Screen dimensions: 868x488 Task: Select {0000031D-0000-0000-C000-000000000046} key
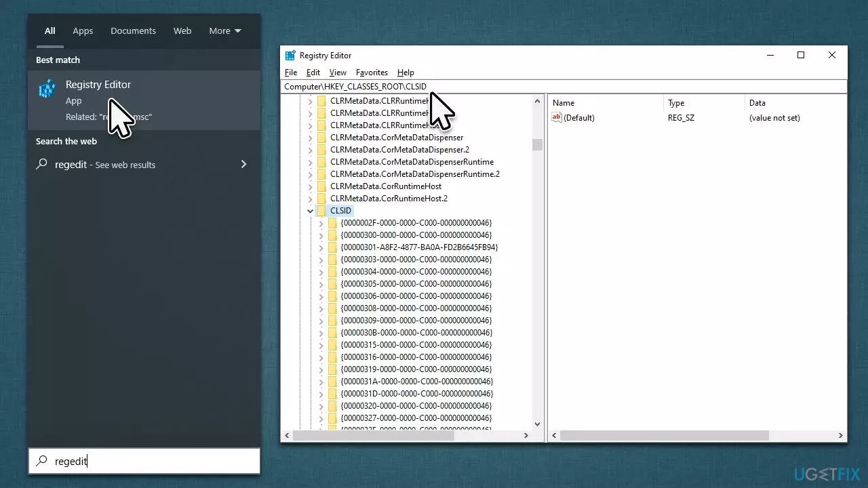pyautogui.click(x=416, y=394)
